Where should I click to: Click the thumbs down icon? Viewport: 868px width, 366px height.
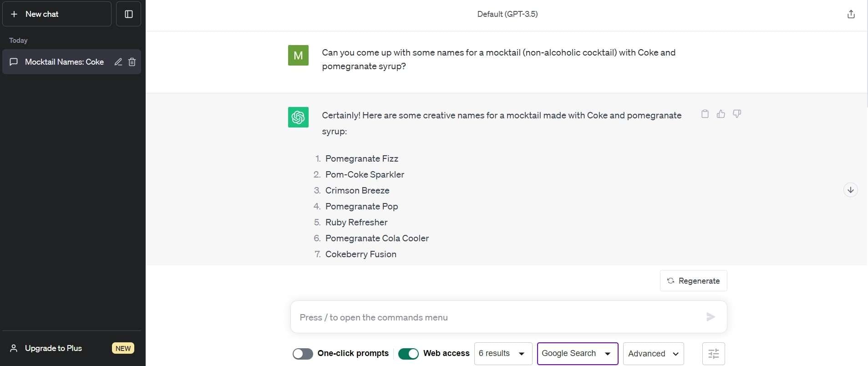click(x=737, y=114)
